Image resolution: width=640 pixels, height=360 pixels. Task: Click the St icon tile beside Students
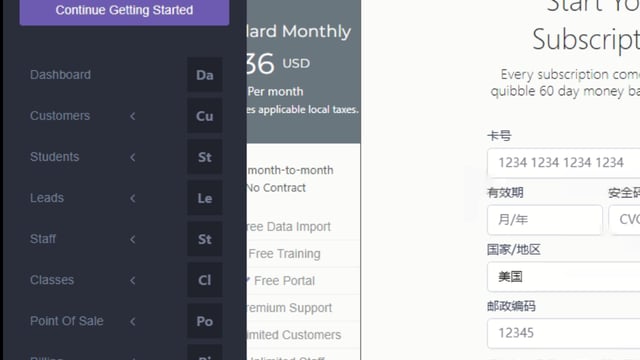tap(205, 157)
